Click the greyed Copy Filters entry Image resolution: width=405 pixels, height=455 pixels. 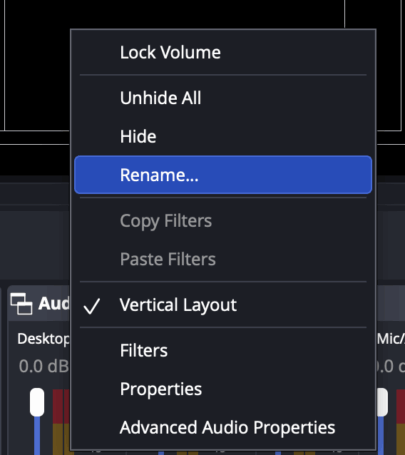coord(223,221)
